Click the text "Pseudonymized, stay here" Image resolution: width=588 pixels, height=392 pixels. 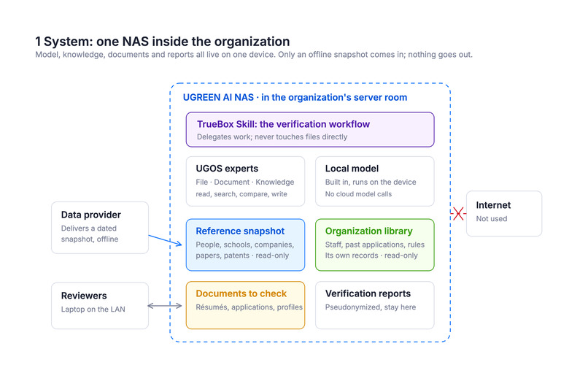click(371, 307)
